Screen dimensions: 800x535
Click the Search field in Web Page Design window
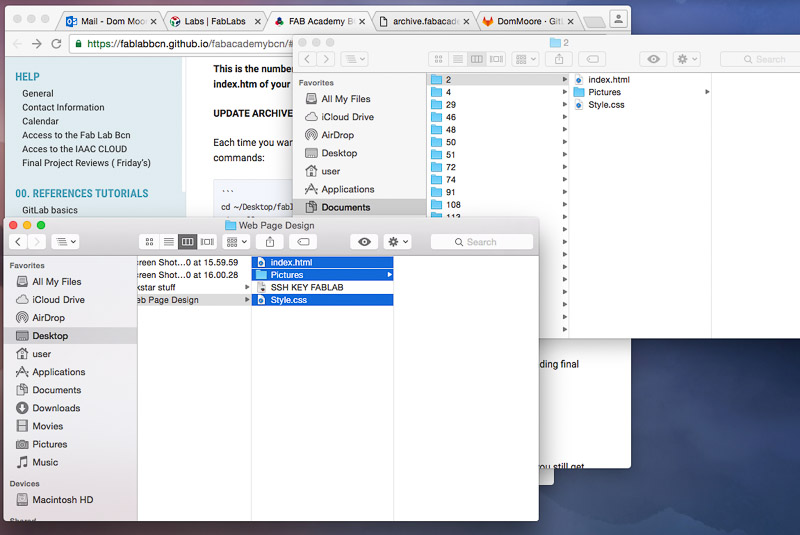coord(482,242)
